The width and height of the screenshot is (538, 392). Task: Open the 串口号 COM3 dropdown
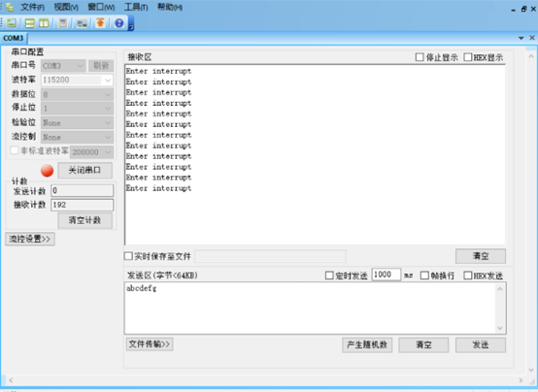63,66
